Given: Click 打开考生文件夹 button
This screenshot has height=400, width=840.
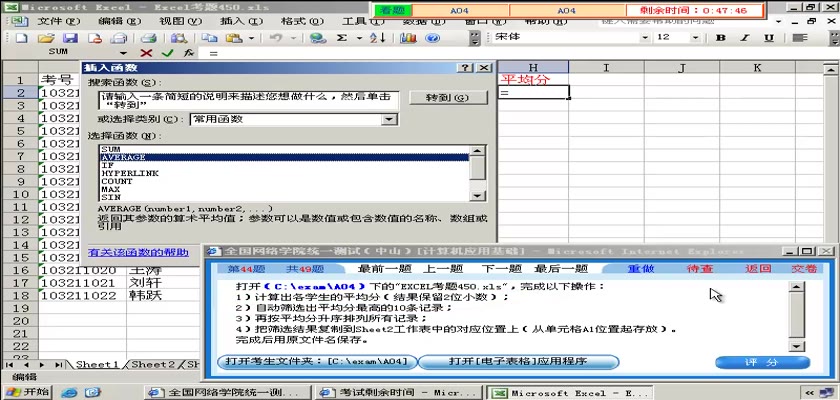Looking at the screenshot, I should 316,361.
